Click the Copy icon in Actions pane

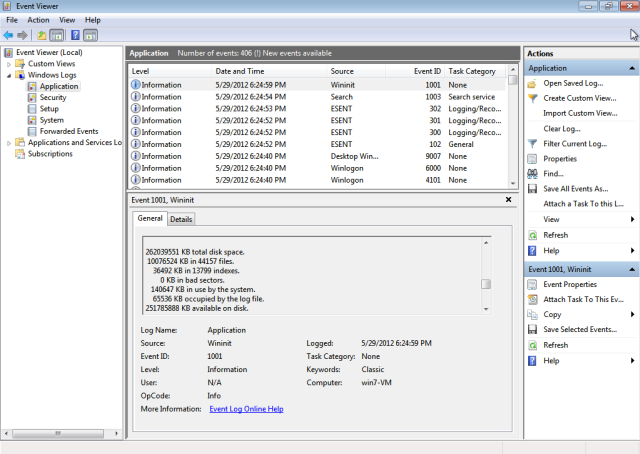click(532, 315)
